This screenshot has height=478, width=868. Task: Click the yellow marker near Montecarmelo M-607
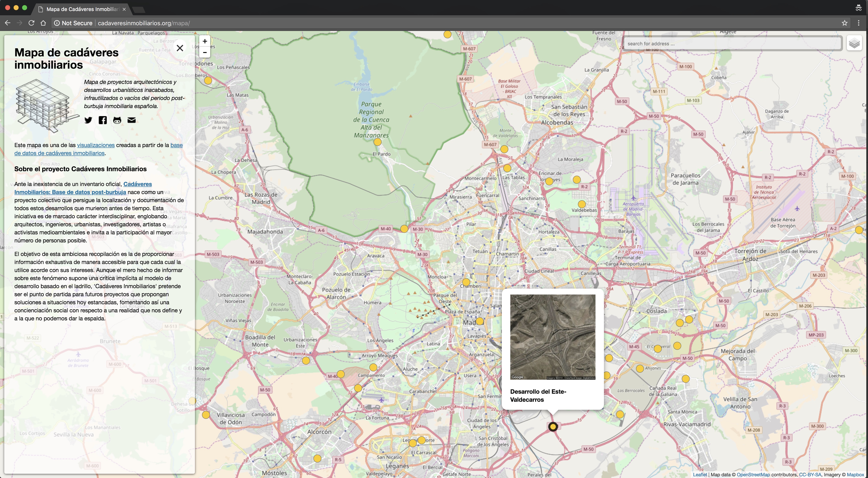(x=504, y=149)
